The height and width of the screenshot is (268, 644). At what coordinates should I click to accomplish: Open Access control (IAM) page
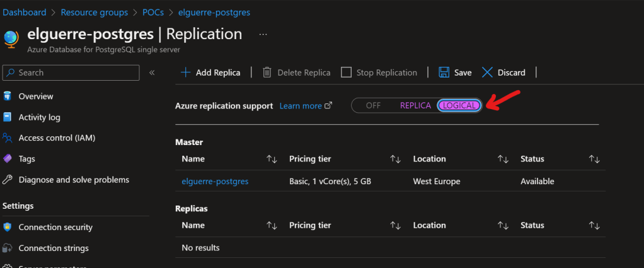click(x=57, y=138)
